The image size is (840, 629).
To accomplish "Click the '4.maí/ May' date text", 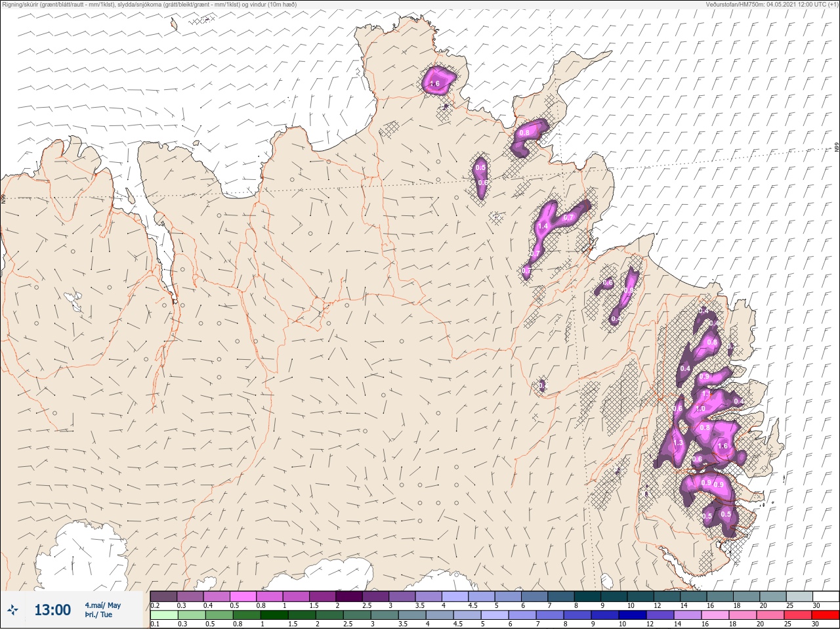I will click(x=102, y=605).
